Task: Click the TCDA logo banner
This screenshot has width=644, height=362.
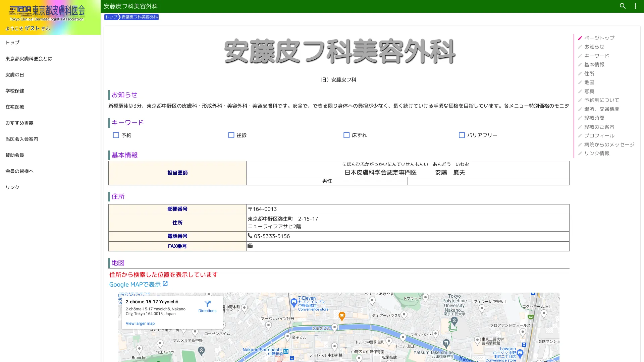Action: [47, 13]
